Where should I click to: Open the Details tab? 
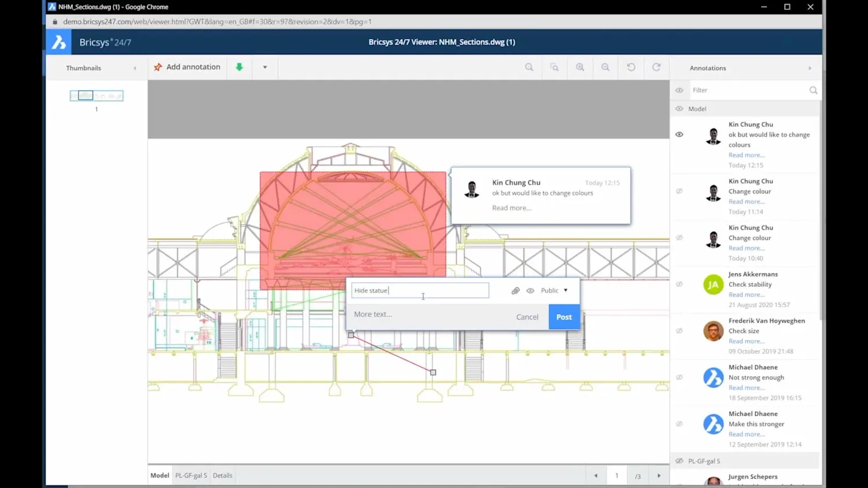[x=222, y=475]
